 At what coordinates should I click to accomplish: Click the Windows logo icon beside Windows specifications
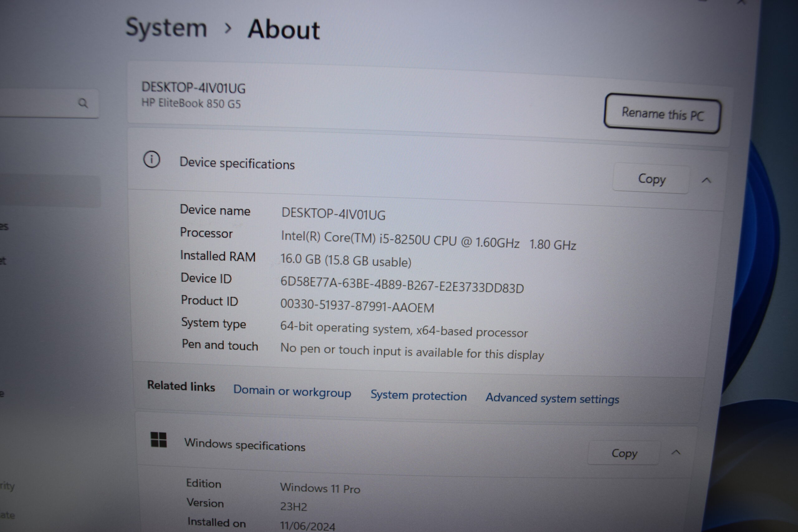point(158,440)
